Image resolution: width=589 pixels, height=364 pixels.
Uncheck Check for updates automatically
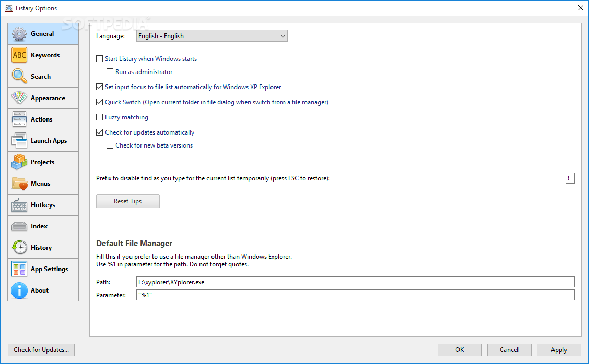(100, 132)
